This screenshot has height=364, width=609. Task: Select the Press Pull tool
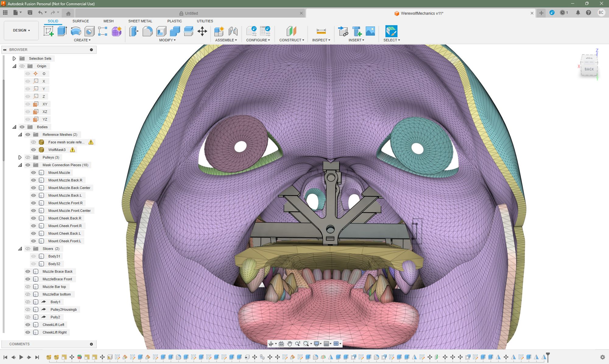[134, 31]
